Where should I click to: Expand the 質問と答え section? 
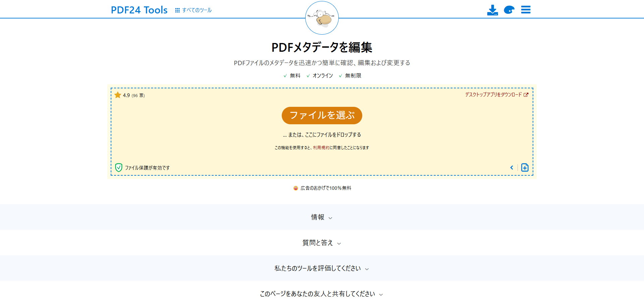[x=322, y=243]
